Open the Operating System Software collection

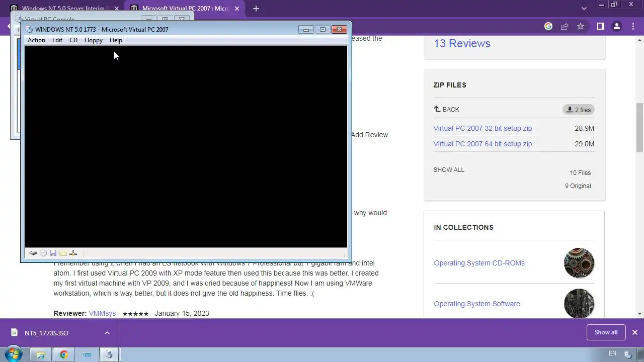[477, 304]
